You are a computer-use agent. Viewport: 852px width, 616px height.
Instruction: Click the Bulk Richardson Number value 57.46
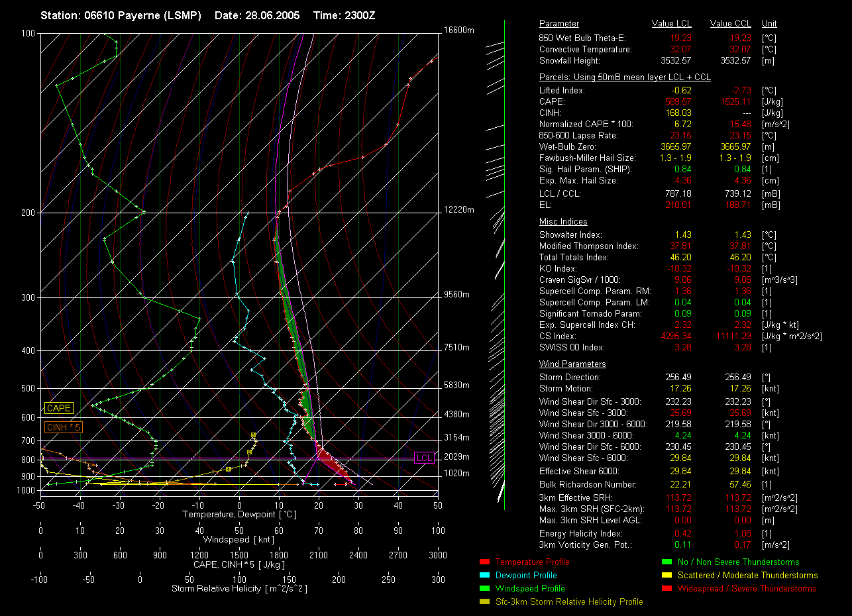[739, 485]
